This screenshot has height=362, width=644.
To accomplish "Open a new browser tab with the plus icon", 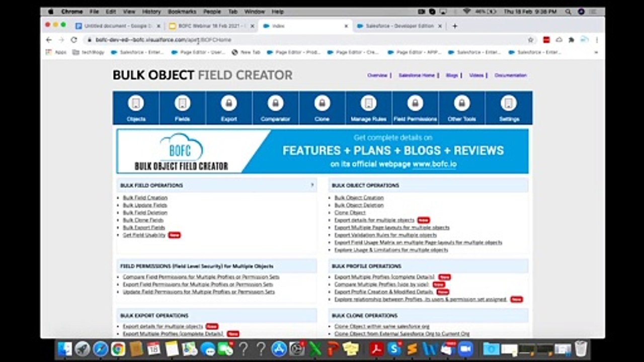I will (x=455, y=26).
